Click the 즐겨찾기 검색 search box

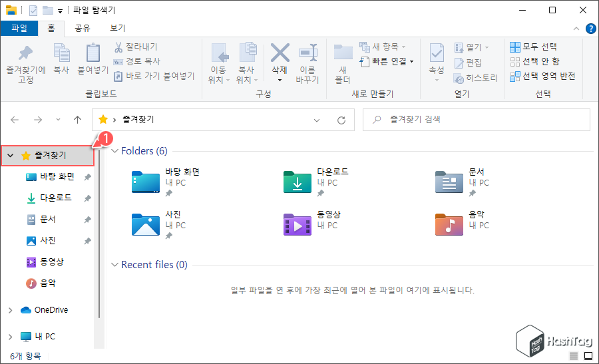(476, 120)
